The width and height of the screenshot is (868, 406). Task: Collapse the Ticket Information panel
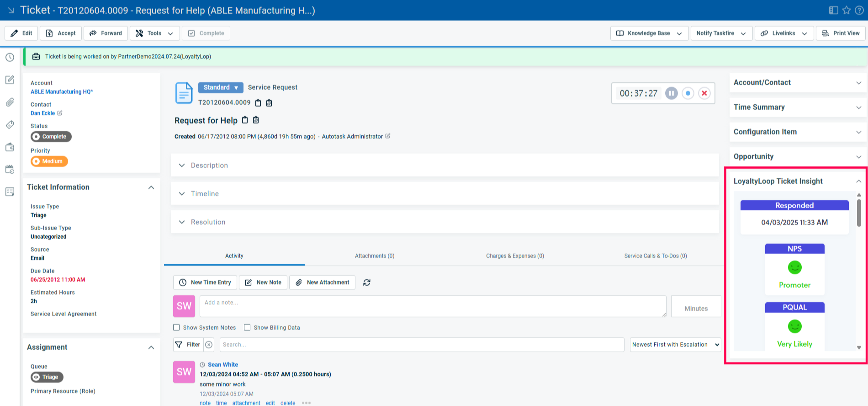[x=151, y=187]
